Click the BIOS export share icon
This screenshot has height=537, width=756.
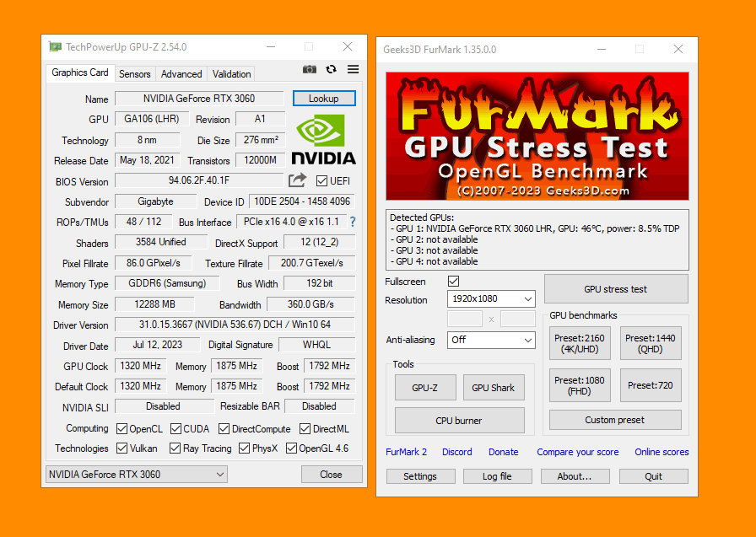pyautogui.click(x=297, y=180)
